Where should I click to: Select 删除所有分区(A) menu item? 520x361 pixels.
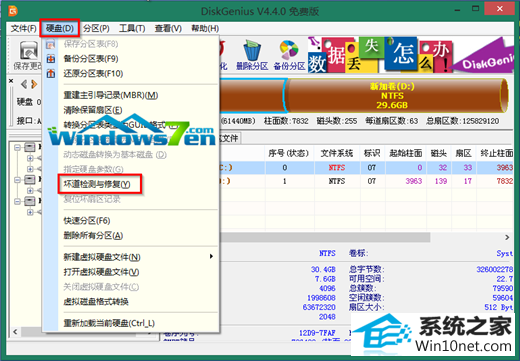tap(93, 235)
